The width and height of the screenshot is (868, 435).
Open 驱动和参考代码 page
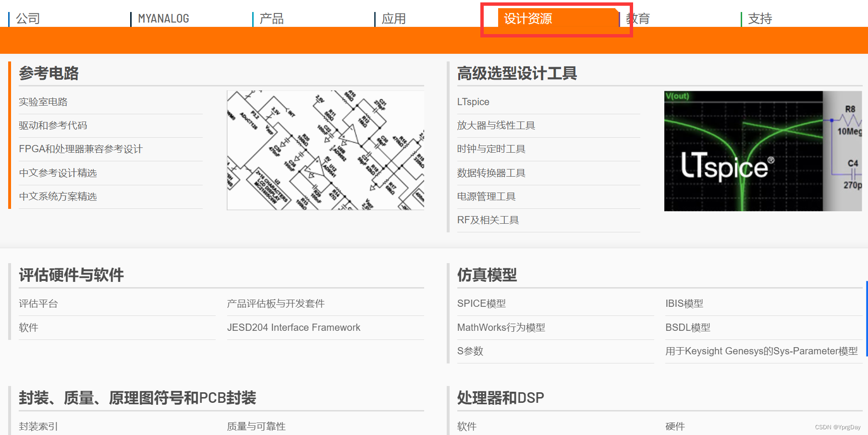point(53,125)
